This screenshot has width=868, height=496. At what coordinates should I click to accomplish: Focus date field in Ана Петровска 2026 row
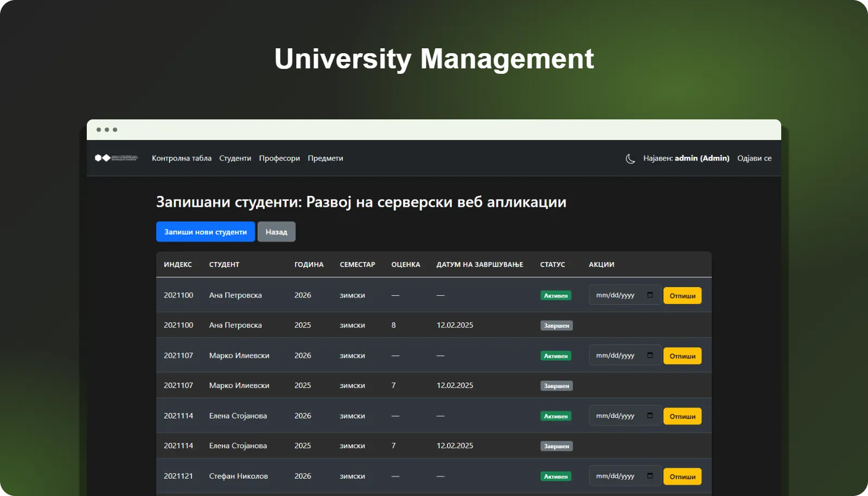coord(625,295)
